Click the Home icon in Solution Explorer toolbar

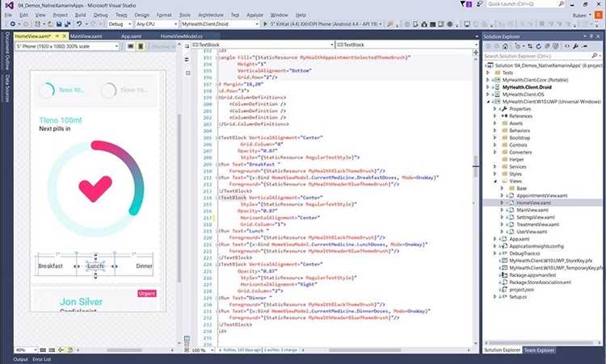505,46
